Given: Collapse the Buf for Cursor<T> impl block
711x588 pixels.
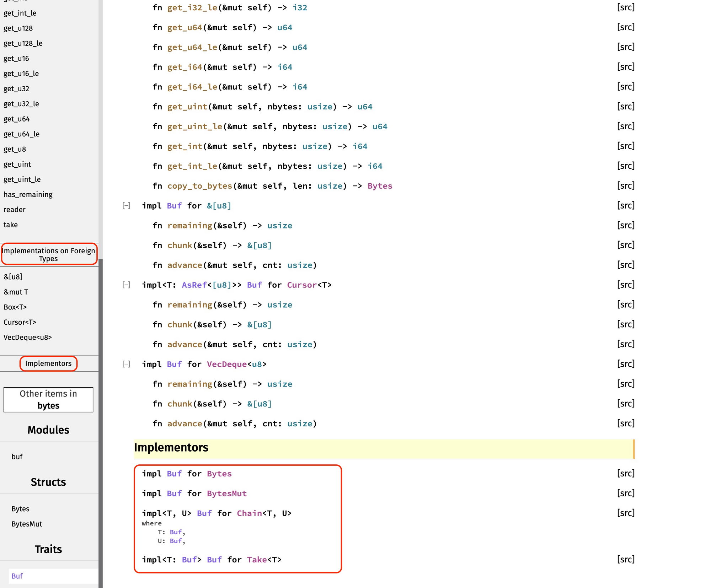Looking at the screenshot, I should pyautogui.click(x=126, y=285).
